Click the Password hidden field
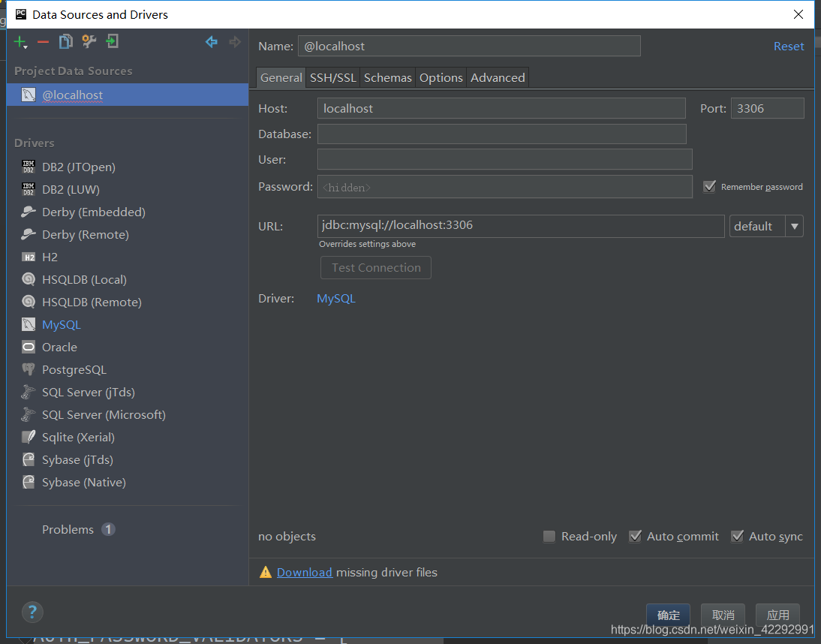Viewport: 821px width, 644px height. point(505,187)
